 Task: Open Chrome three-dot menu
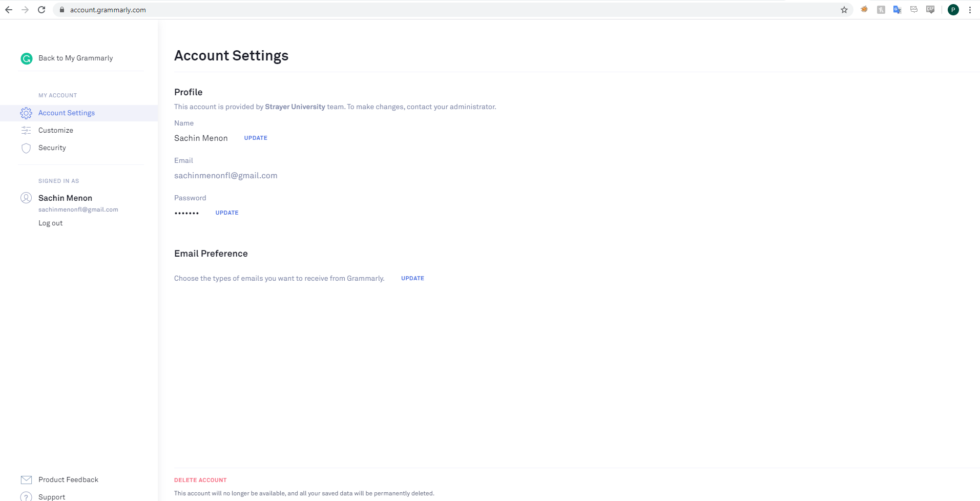[970, 10]
